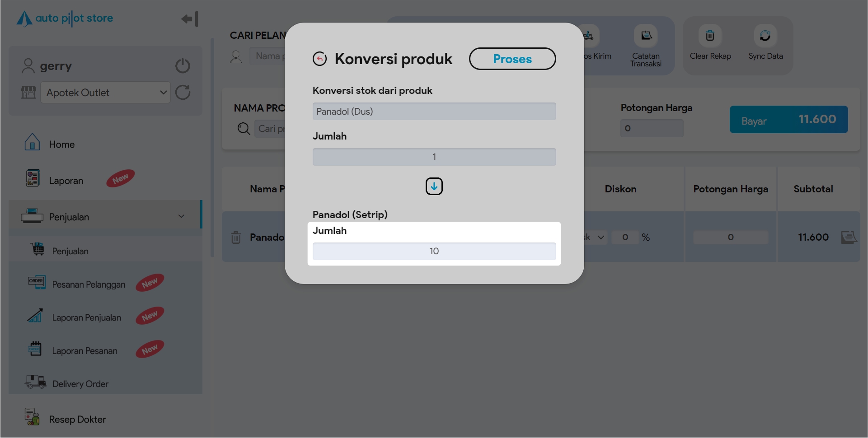Expand the Penjualan menu chevron
Screen dimensions: 868x438
click(181, 216)
